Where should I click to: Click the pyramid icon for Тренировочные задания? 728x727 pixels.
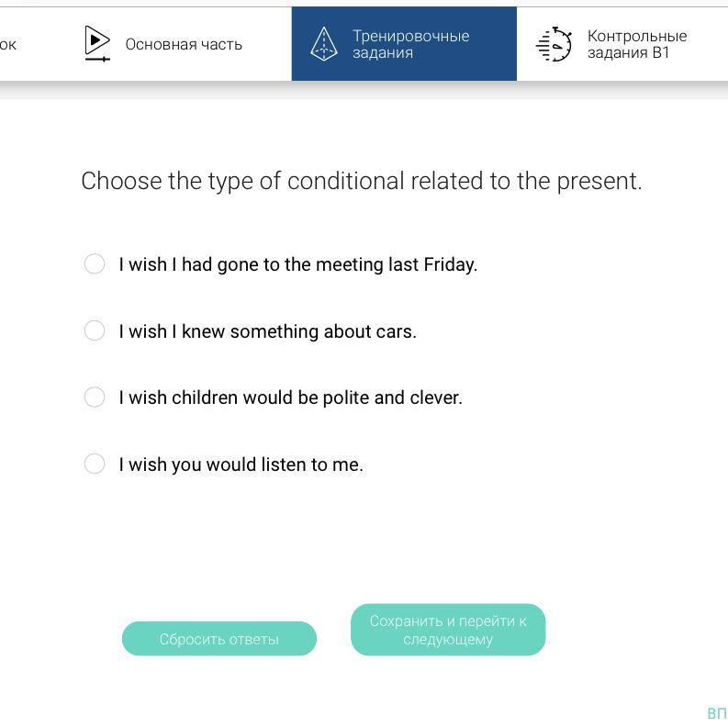pos(324,44)
